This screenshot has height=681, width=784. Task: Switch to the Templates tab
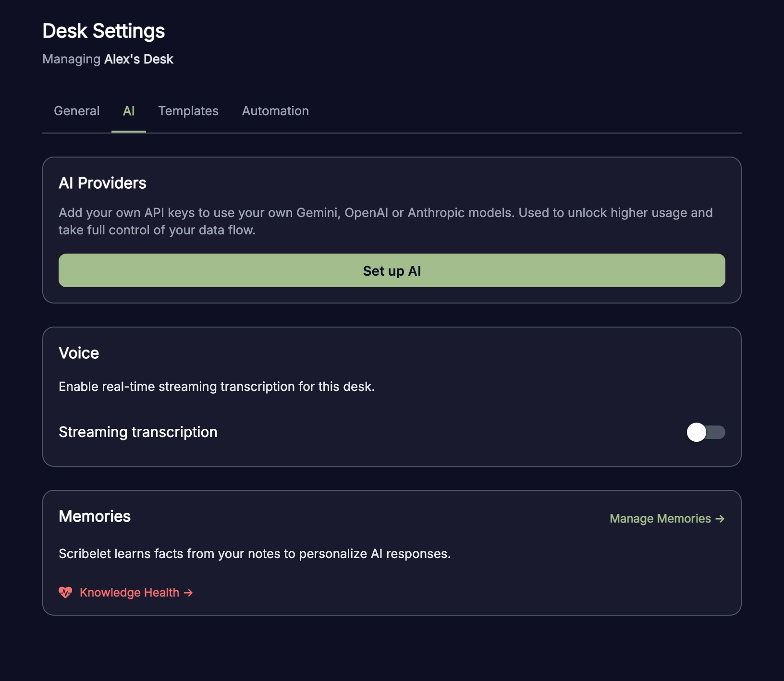[188, 111]
